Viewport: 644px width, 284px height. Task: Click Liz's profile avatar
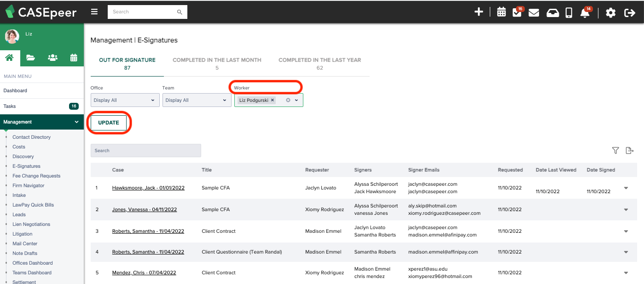tap(12, 37)
